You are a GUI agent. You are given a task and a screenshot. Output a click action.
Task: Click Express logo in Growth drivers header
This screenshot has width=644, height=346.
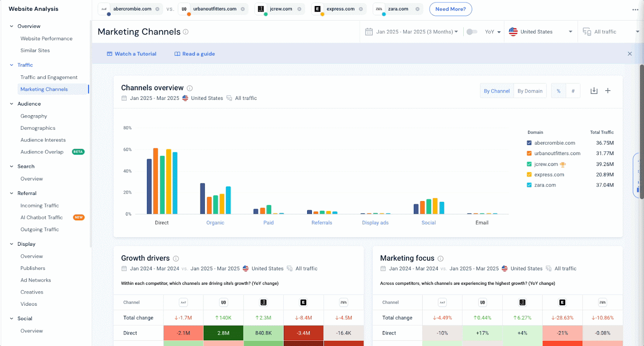[303, 302]
